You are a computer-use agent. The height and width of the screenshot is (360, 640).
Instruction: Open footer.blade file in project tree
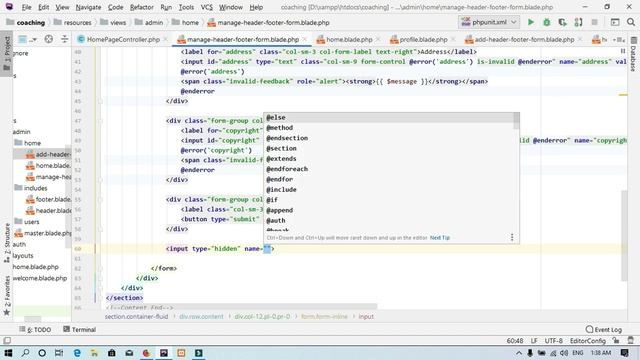pyautogui.click(x=48, y=199)
